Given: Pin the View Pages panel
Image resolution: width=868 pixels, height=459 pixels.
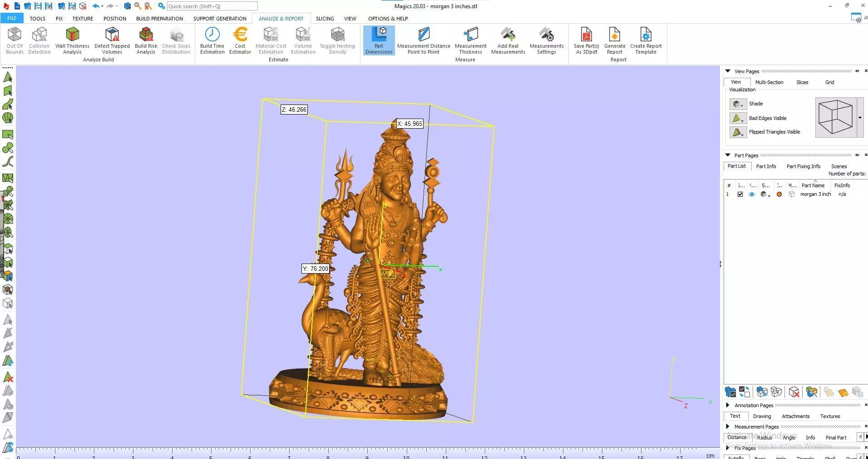Looking at the screenshot, I should coord(857,71).
